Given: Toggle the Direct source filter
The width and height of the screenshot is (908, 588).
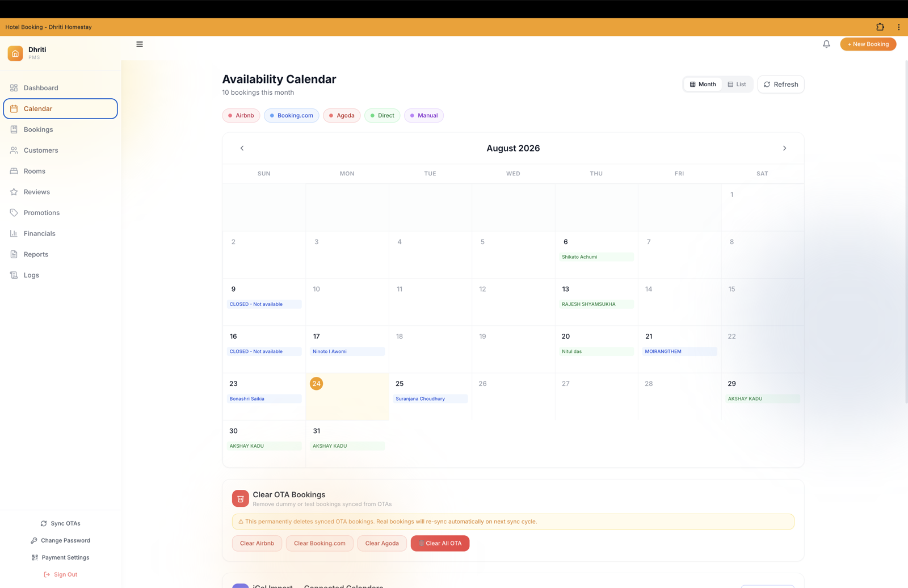Looking at the screenshot, I should (x=382, y=115).
